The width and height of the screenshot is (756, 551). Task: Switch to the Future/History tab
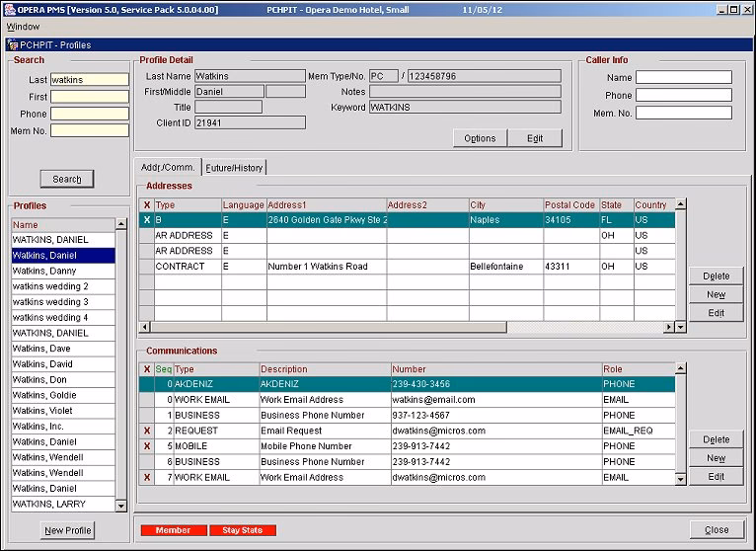235,168
